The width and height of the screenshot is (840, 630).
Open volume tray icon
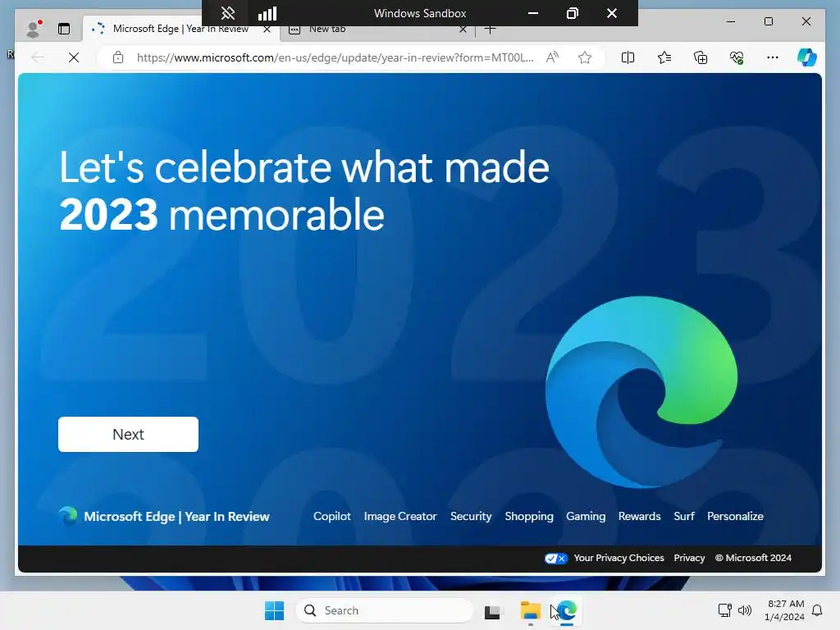point(745,610)
